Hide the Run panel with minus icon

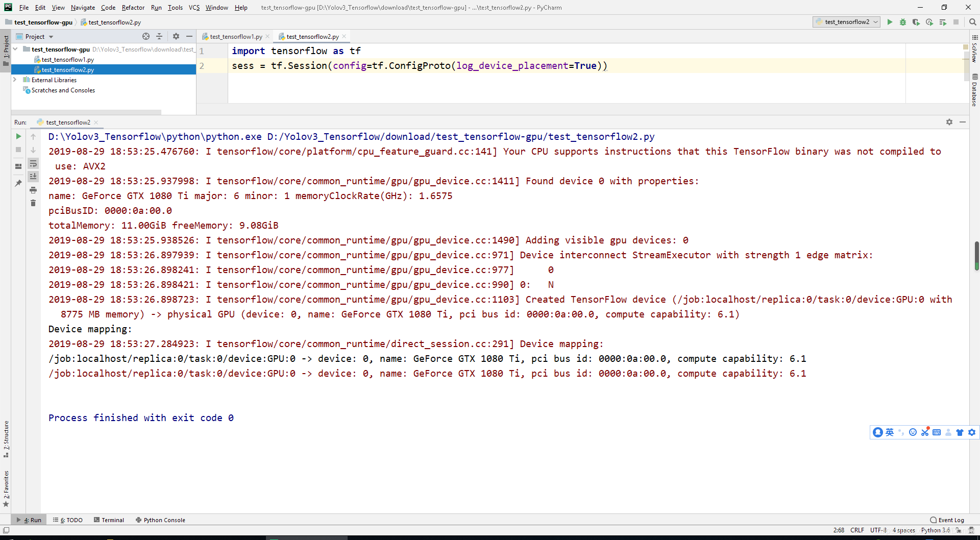[x=963, y=122]
